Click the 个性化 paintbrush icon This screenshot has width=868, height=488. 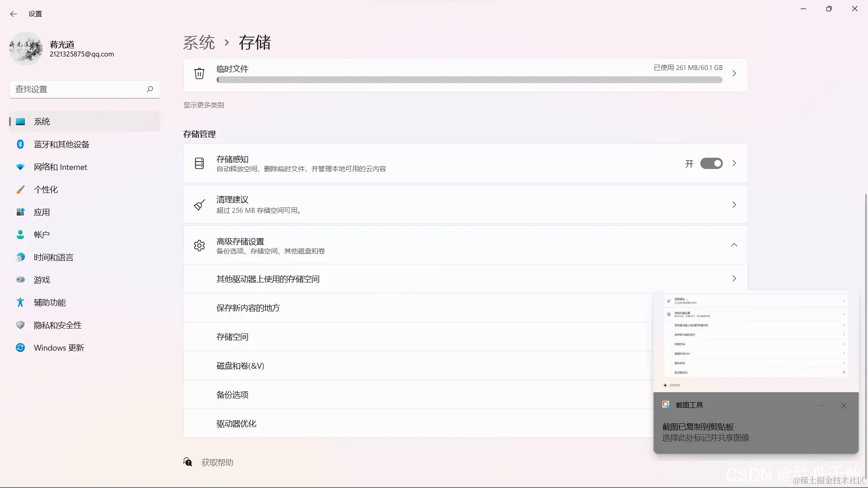pos(20,189)
